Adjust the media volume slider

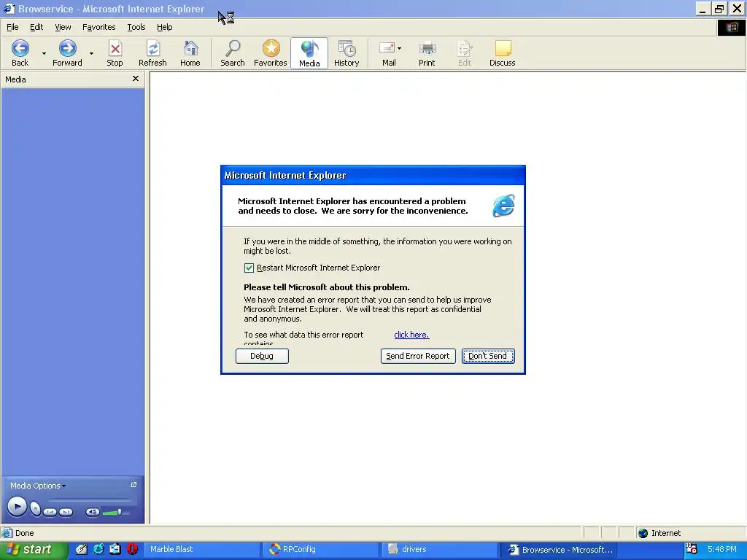coord(115,513)
